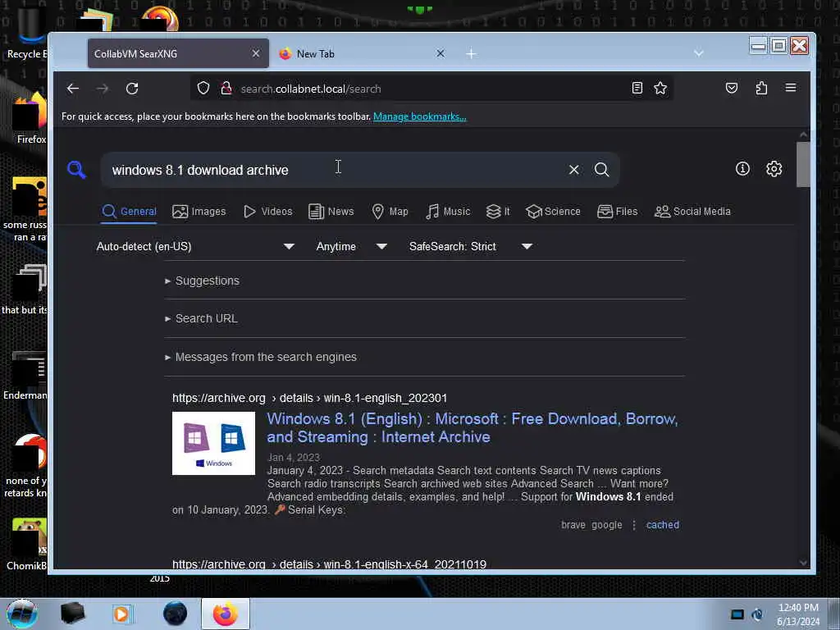The image size is (840, 630).
Task: Open the News category
Action: pos(331,211)
